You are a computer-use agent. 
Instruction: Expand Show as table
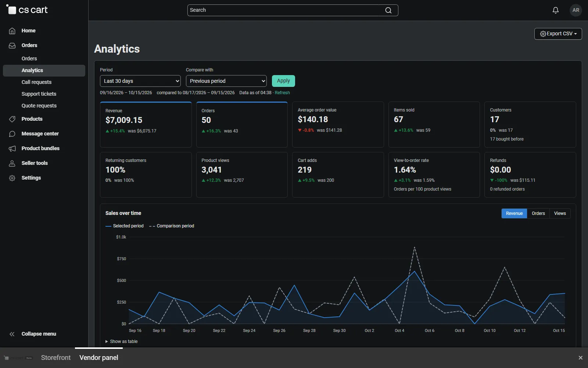(x=122, y=342)
